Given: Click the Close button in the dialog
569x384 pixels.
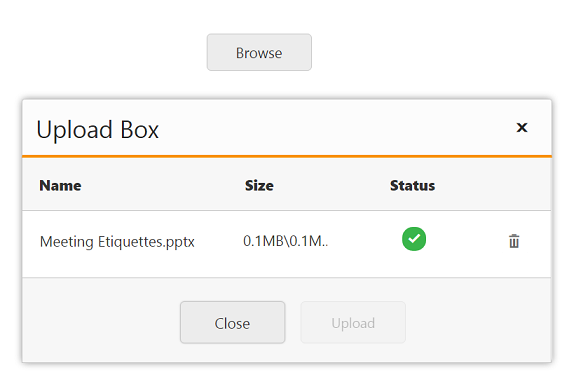Looking at the screenshot, I should click(x=232, y=322).
